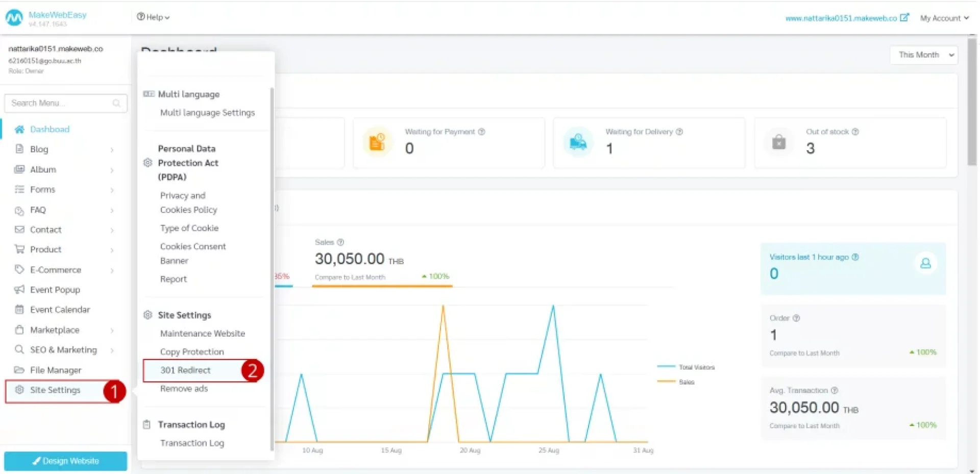Click the Sales help question icon

coord(340,242)
